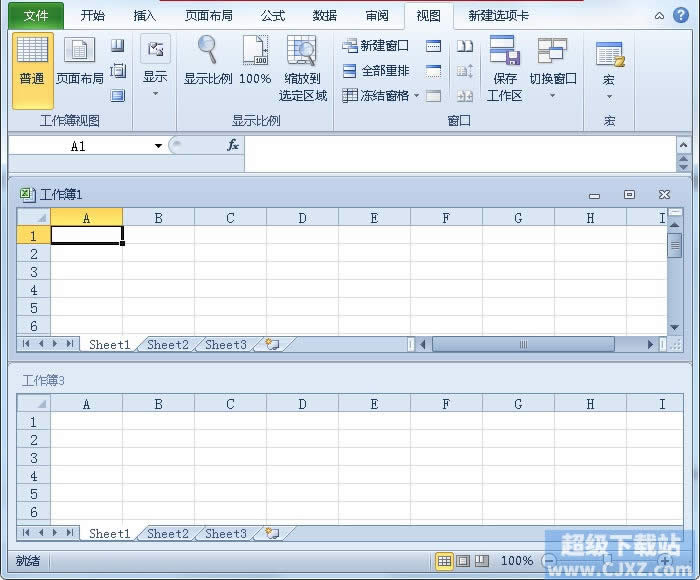Open the 文件 (File) tab
This screenshot has height=580, width=700.
pos(36,16)
